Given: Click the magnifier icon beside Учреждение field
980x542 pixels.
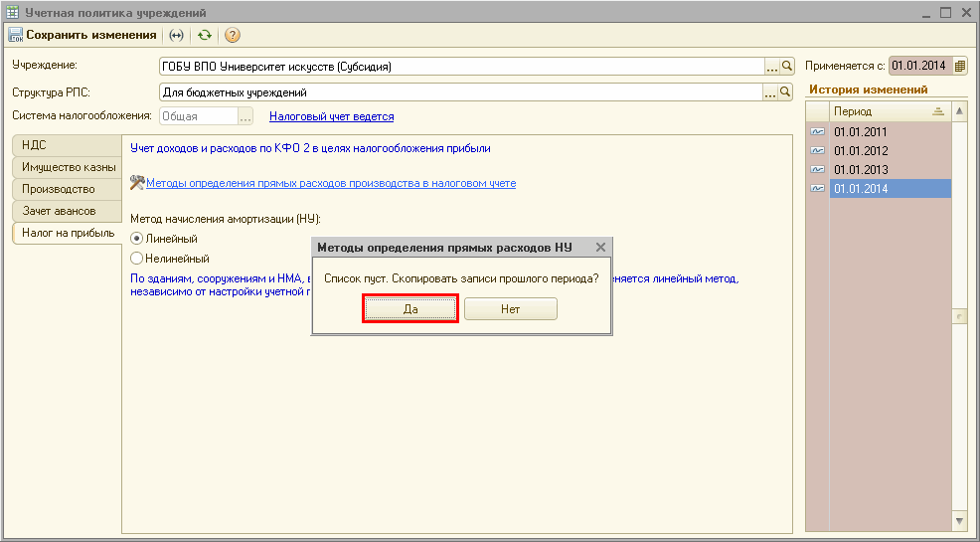Looking at the screenshot, I should 786,66.
